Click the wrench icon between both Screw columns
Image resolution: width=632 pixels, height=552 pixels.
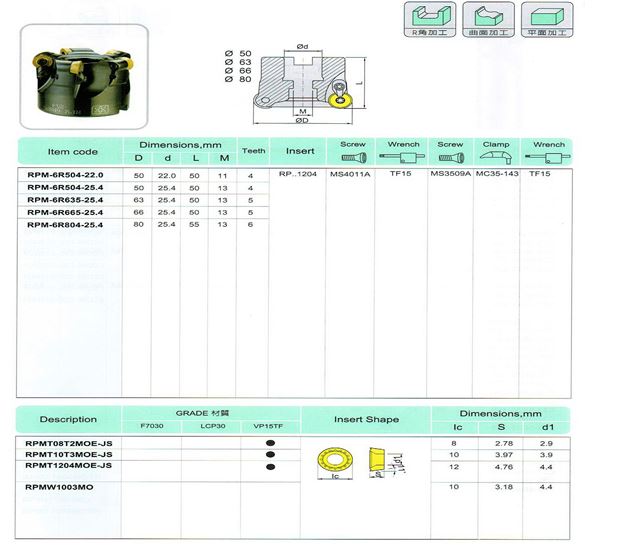(x=402, y=157)
